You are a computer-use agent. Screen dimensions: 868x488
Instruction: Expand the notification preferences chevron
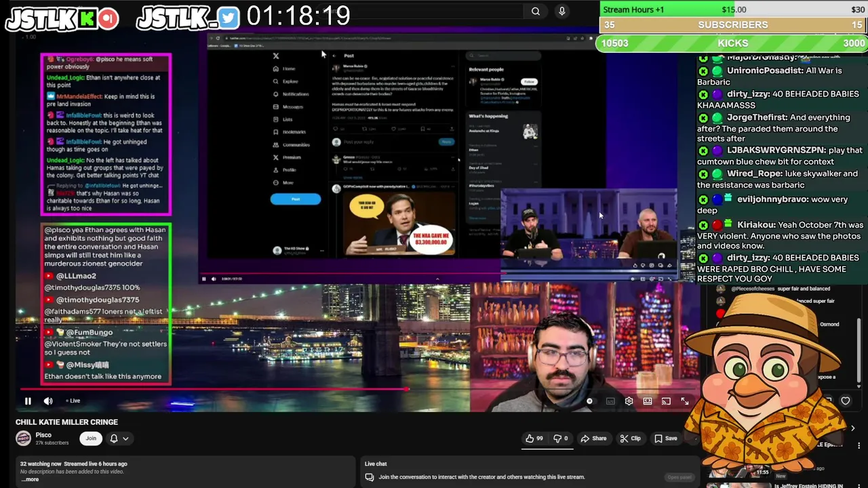point(125,439)
